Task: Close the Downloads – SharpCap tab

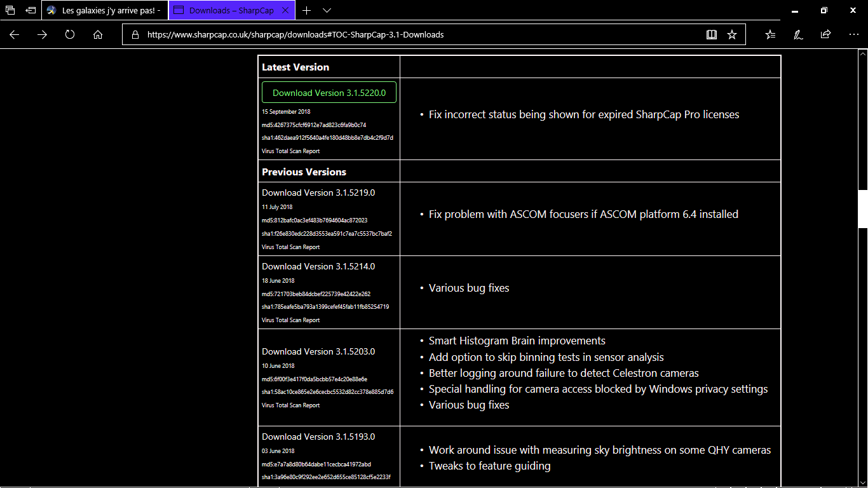Action: (284, 10)
